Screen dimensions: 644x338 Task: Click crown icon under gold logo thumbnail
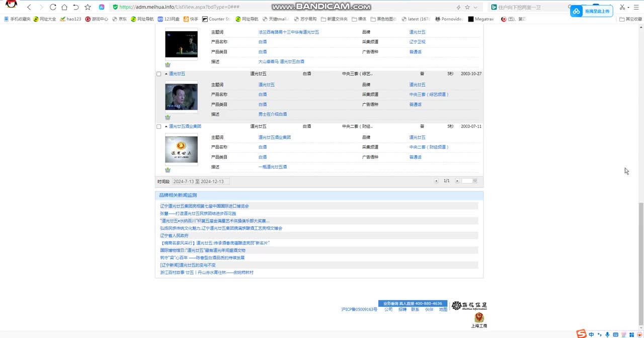point(168,170)
